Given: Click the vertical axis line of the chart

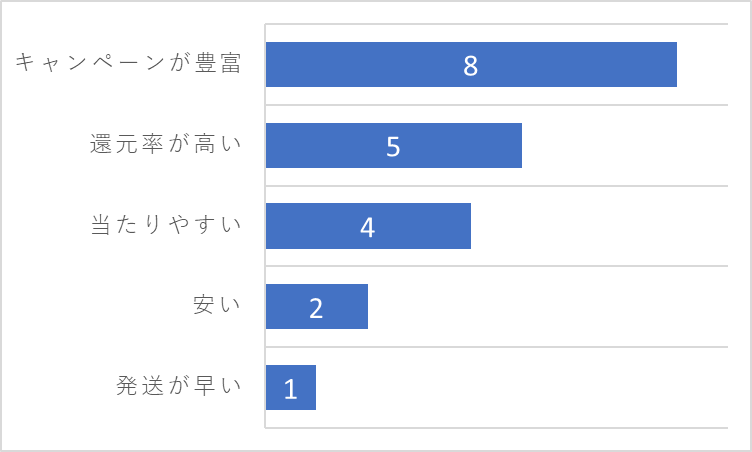Looking at the screenshot, I should click(265, 226).
